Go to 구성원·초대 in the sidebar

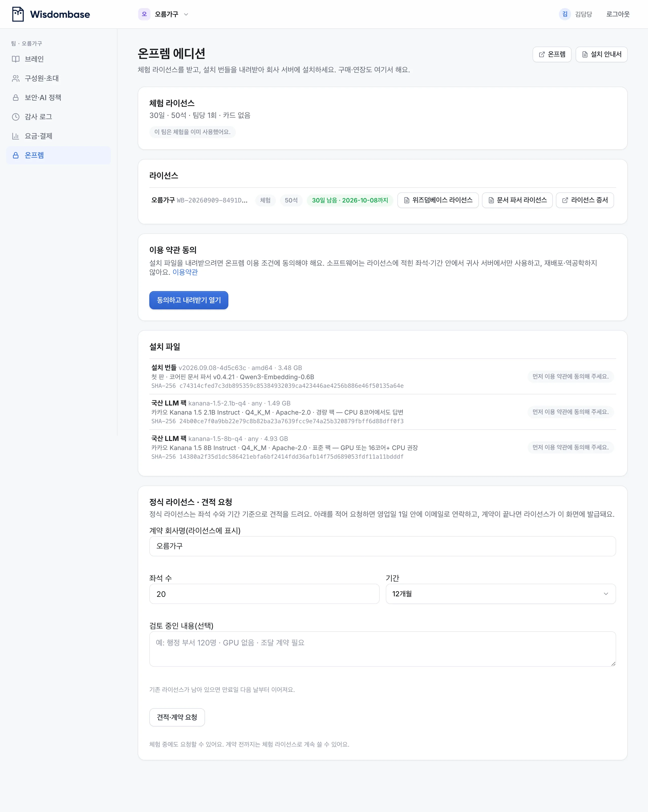point(58,78)
